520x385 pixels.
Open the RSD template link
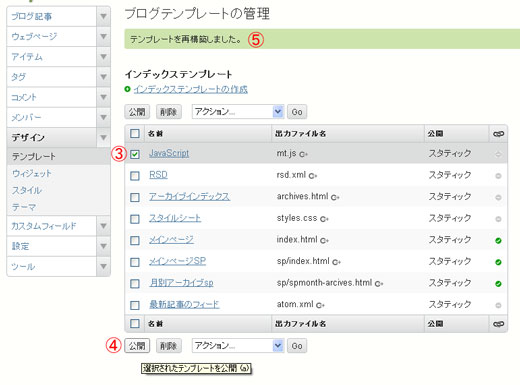[158, 175]
